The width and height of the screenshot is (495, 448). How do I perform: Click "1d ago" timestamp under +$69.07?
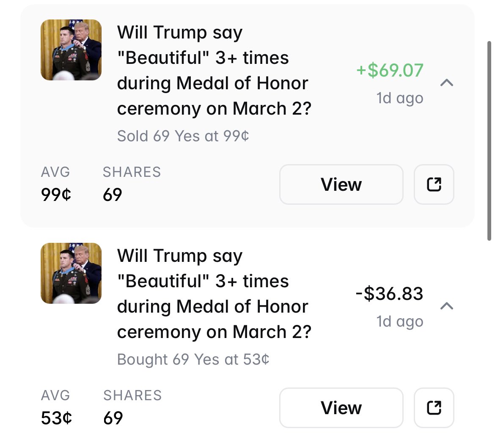pos(399,98)
